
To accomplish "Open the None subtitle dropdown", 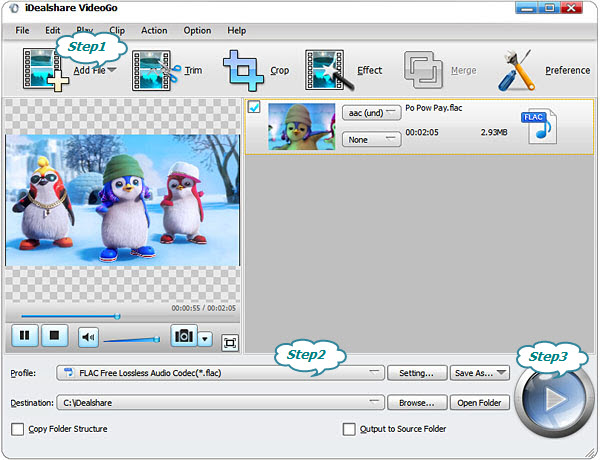I will click(x=371, y=140).
